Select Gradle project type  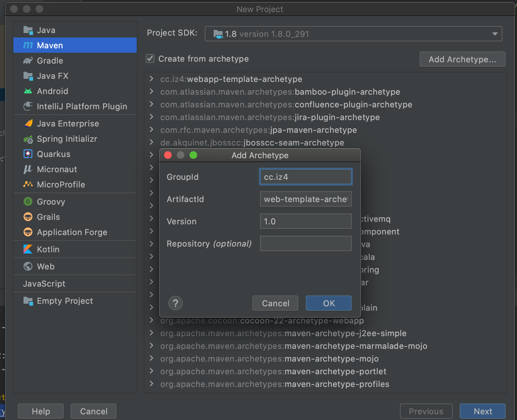pos(75,61)
